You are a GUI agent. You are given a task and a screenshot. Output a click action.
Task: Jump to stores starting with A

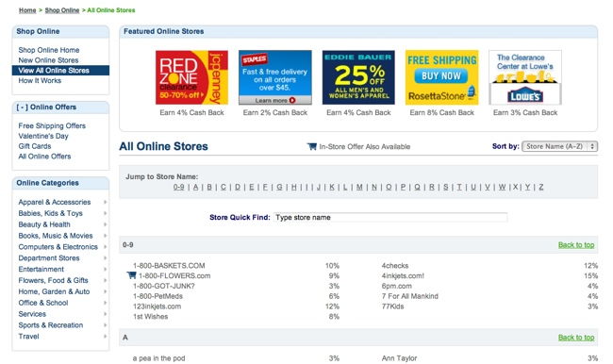coord(195,187)
